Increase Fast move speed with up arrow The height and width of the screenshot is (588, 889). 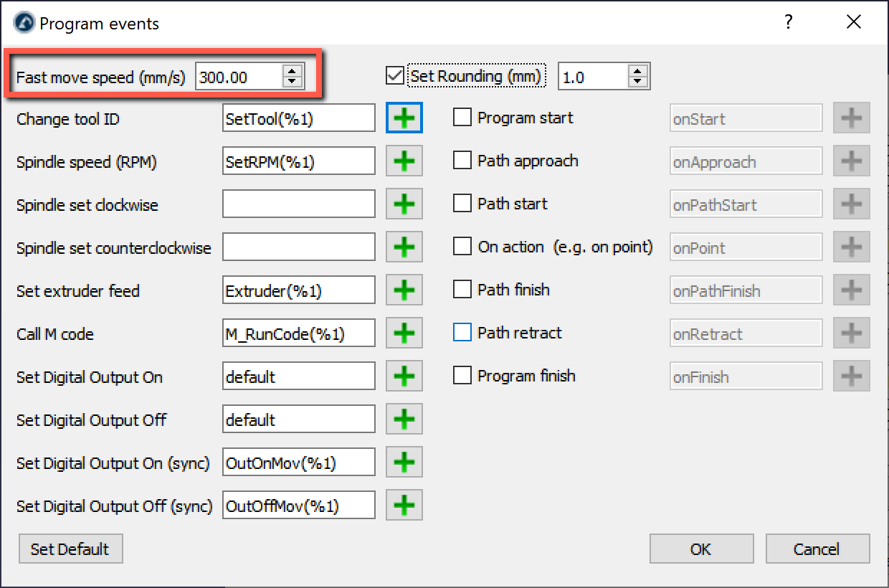click(291, 71)
